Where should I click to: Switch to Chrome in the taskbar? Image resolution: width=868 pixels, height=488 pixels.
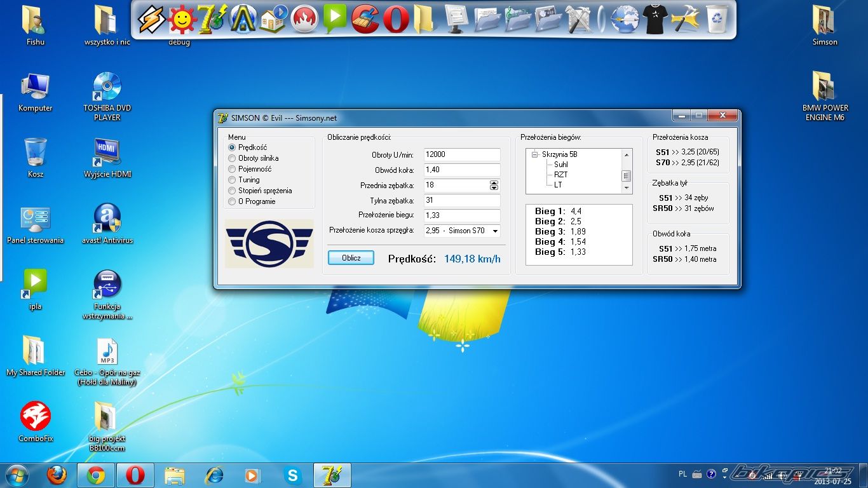coord(96,475)
